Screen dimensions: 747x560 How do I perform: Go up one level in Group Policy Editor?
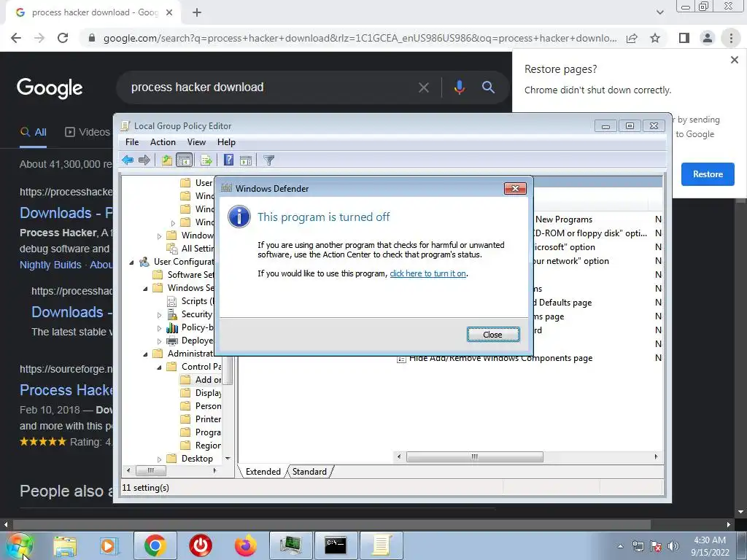[166, 160]
